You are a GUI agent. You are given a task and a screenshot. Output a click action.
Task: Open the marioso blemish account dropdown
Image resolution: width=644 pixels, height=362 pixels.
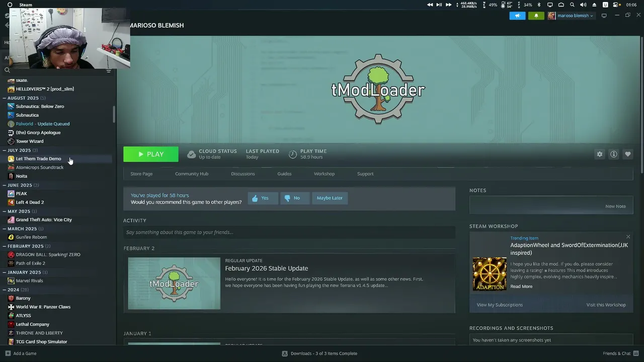coord(571,16)
